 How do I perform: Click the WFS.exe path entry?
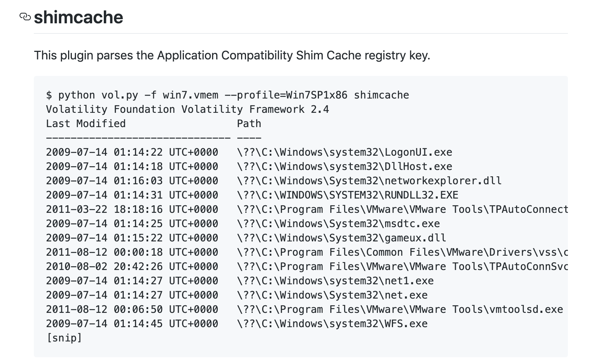pos(332,324)
